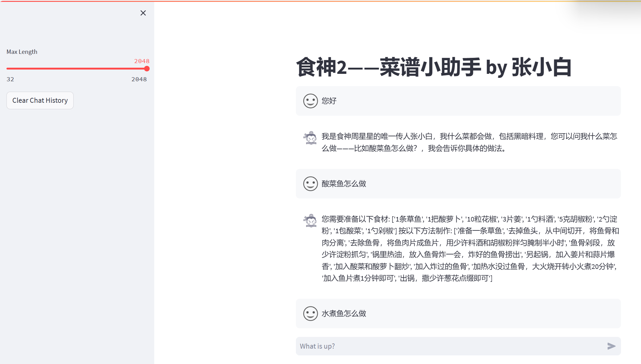
Task: Close the sidebar with the X icon
Action: (x=143, y=13)
